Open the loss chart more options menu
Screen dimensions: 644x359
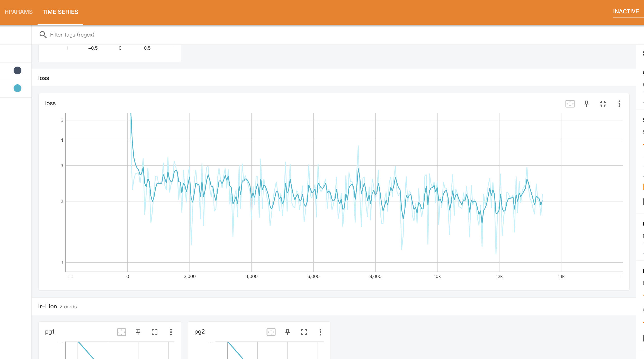(619, 104)
